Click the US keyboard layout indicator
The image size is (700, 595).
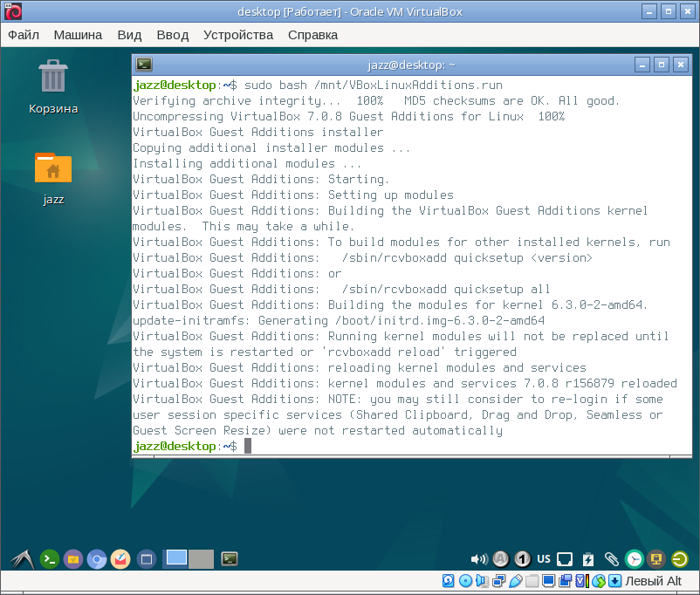[544, 559]
